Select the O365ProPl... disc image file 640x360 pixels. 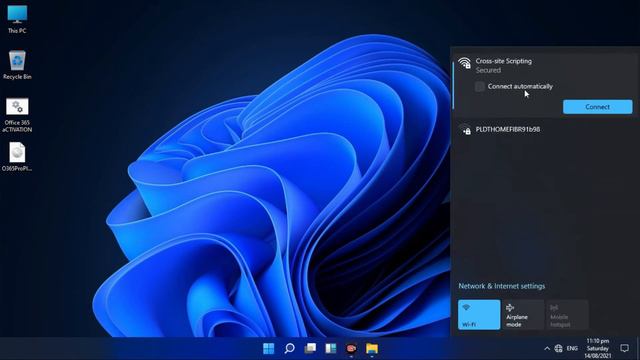tap(17, 157)
